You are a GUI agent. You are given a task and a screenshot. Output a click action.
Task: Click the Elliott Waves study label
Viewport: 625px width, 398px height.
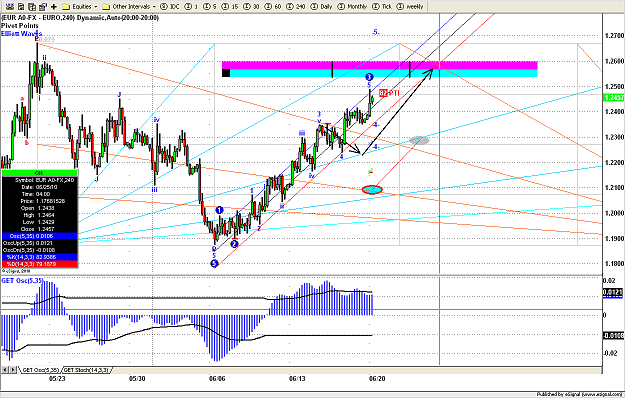coord(22,33)
